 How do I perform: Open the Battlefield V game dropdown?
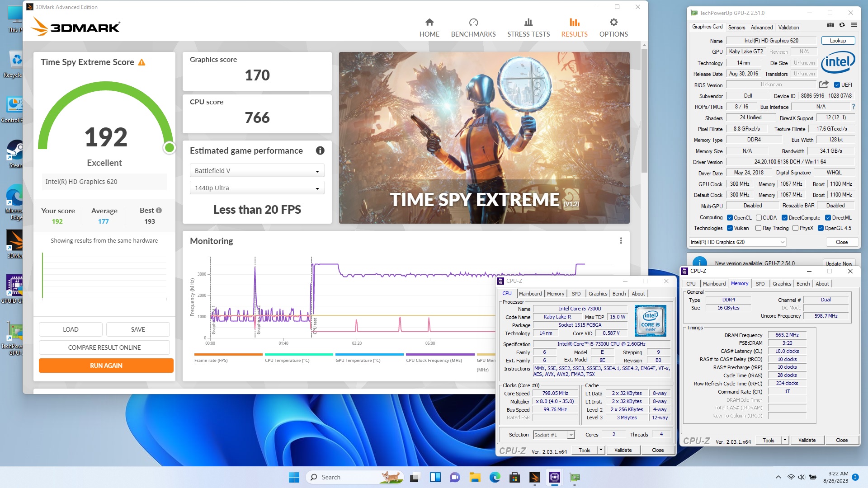[257, 171]
